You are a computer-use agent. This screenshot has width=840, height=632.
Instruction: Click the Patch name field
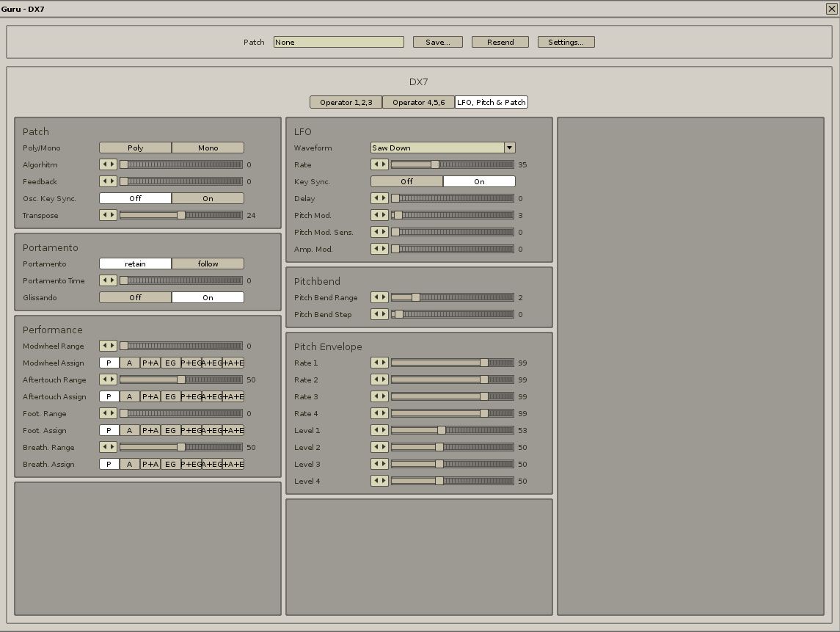point(339,42)
